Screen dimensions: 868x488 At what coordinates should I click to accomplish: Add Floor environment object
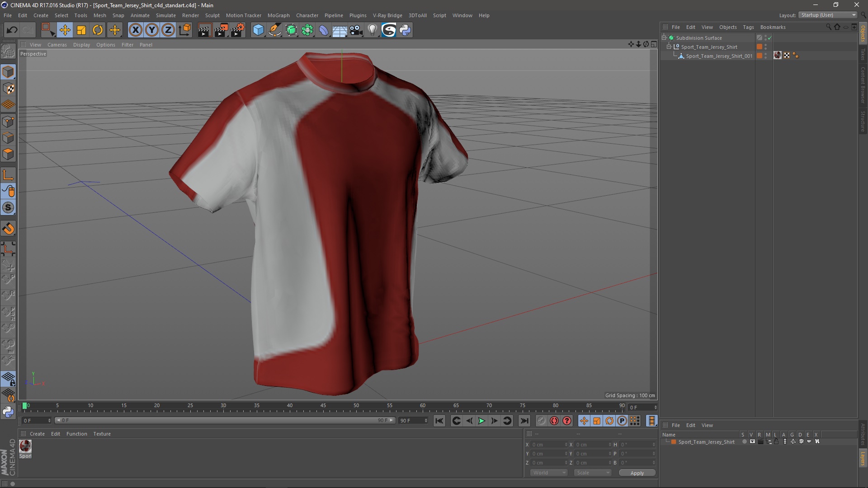(340, 30)
